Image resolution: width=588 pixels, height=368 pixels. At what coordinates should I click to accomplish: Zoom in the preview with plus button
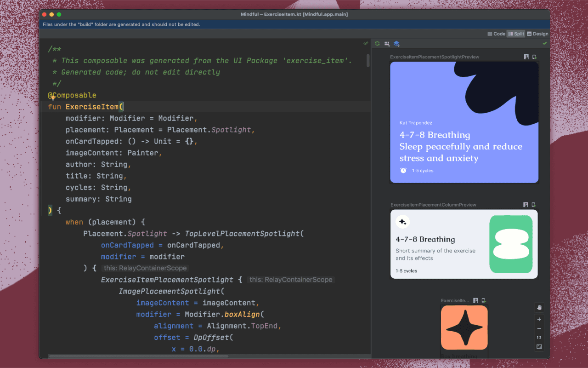pyautogui.click(x=539, y=319)
